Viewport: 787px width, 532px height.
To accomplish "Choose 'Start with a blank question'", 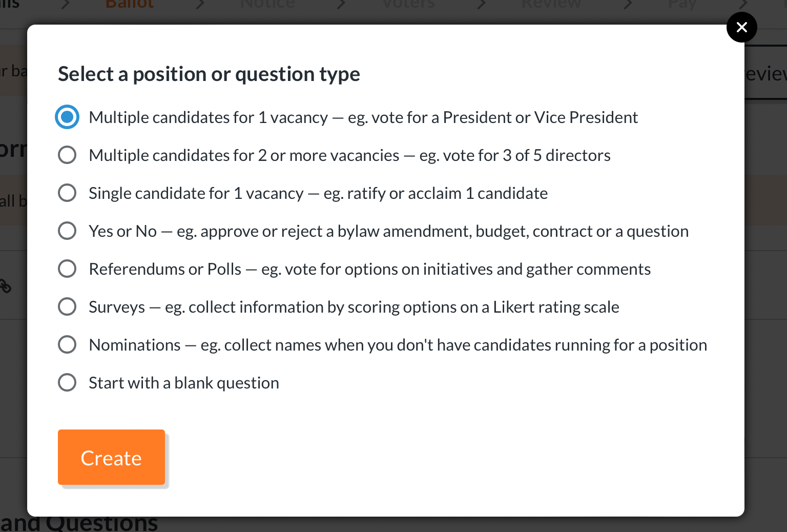I will [x=67, y=382].
